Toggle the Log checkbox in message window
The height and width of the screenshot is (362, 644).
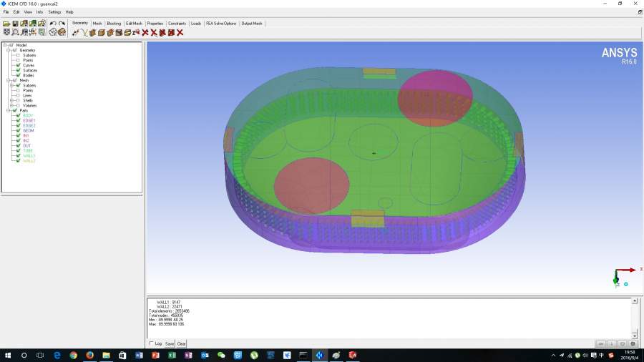click(151, 343)
